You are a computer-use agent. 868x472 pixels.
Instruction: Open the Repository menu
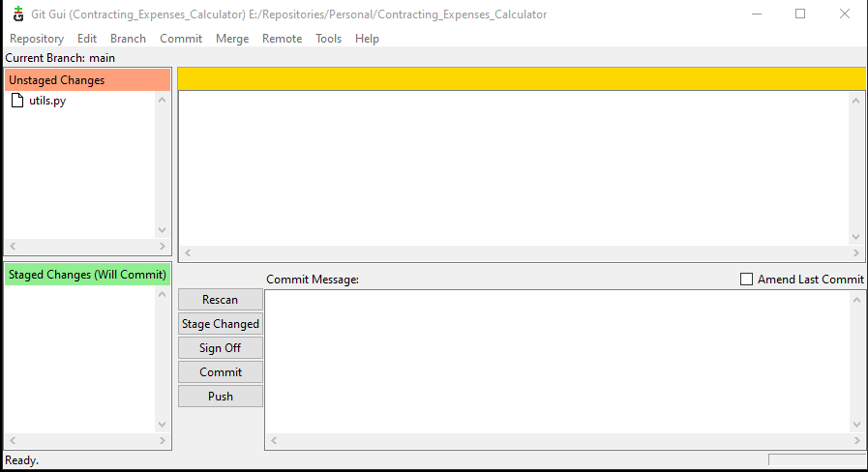[x=37, y=39]
